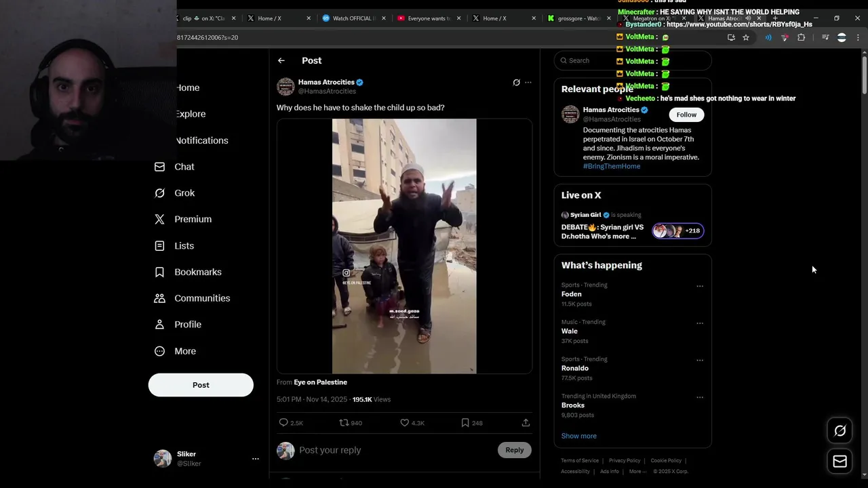Image resolution: width=868 pixels, height=488 pixels.
Task: Close the 'Watch OFFICIAL' browser tab
Action: tap(384, 18)
